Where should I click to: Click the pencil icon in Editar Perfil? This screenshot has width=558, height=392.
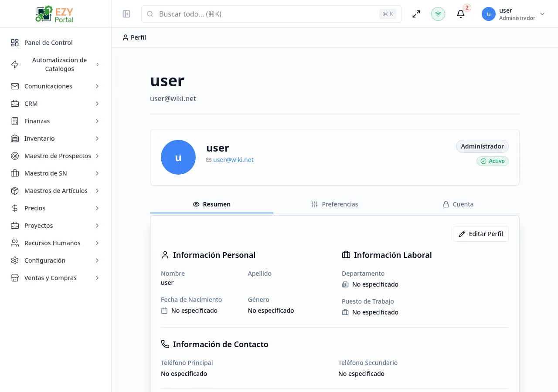[462, 234]
